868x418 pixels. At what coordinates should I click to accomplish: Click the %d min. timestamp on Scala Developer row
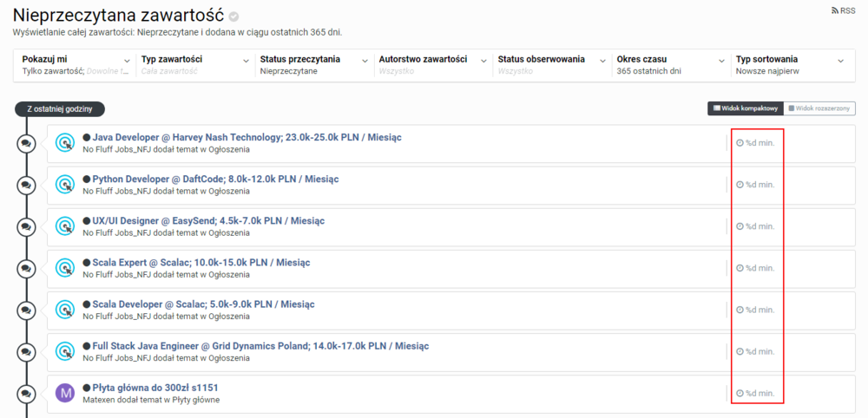pos(756,310)
